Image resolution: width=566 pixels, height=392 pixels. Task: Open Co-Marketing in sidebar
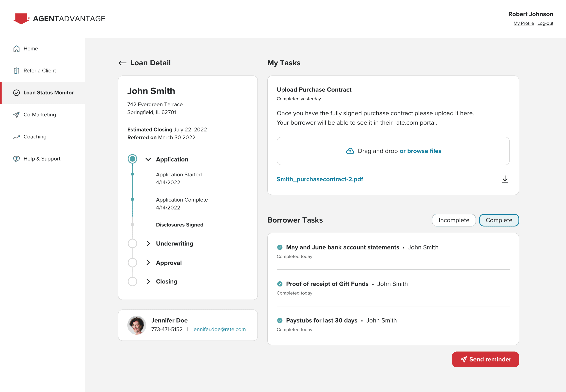[x=43, y=115]
